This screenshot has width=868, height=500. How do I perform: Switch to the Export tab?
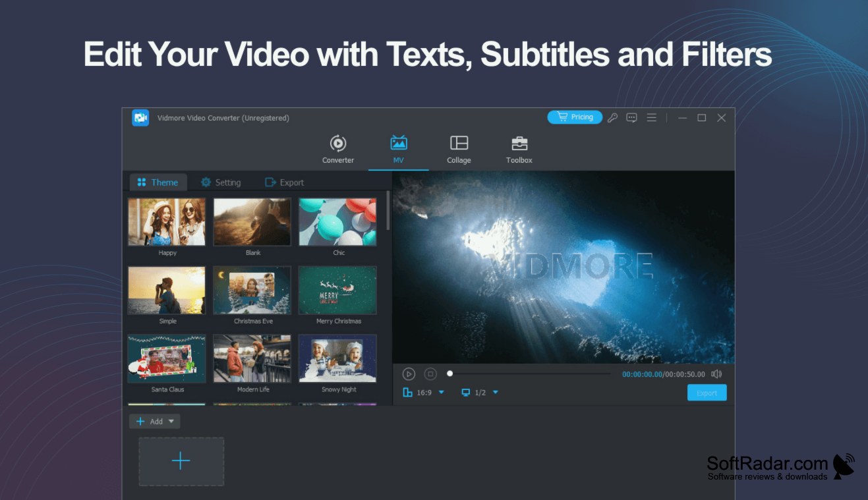(x=284, y=182)
